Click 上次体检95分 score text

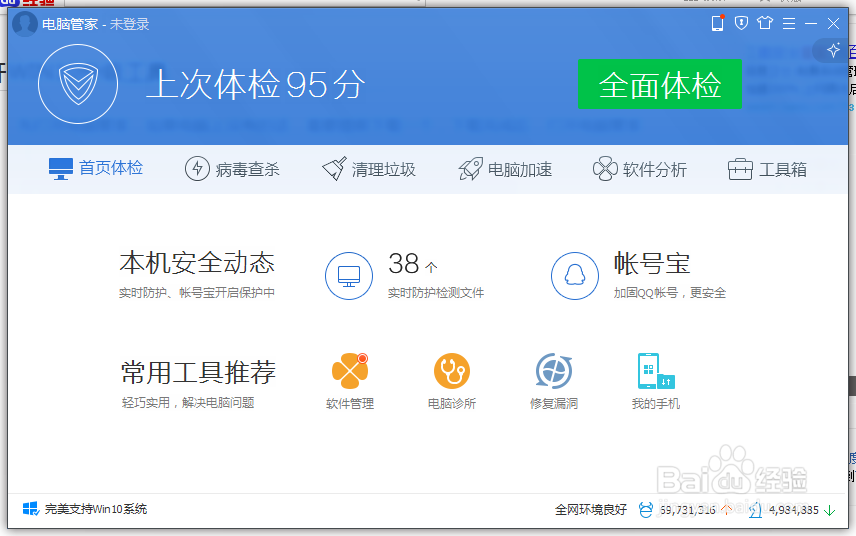coord(255,85)
